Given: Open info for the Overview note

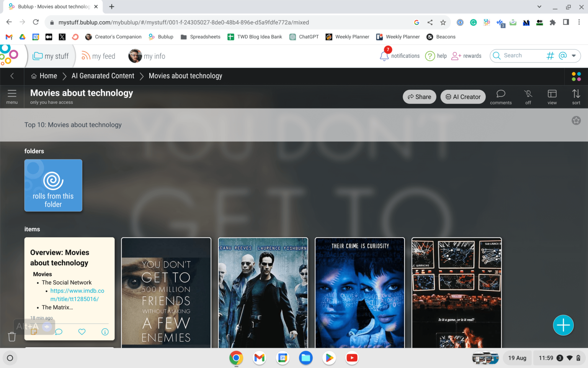Looking at the screenshot, I should (105, 332).
